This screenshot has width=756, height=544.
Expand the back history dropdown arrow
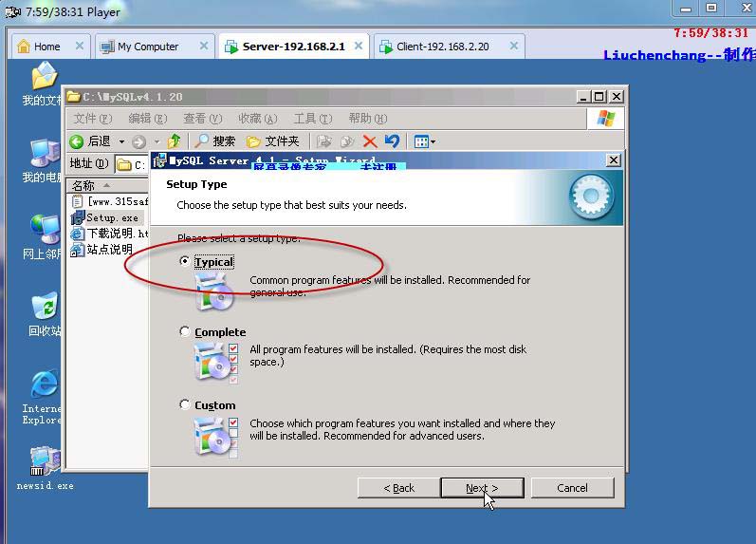coord(121,141)
